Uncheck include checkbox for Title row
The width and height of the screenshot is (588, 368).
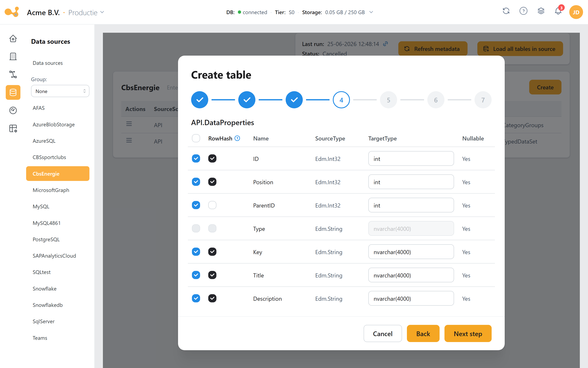click(x=196, y=275)
